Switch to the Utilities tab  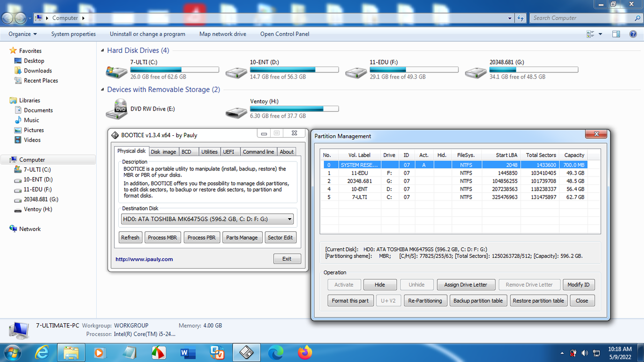tap(209, 152)
